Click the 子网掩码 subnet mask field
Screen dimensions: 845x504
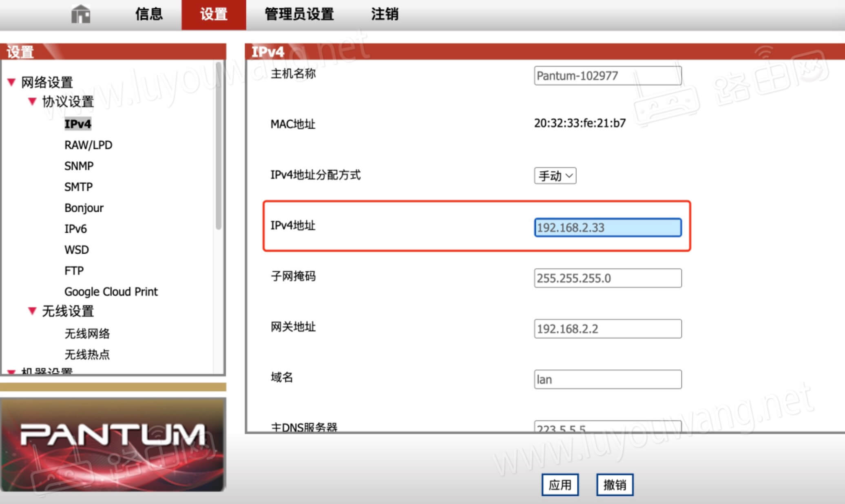(607, 278)
